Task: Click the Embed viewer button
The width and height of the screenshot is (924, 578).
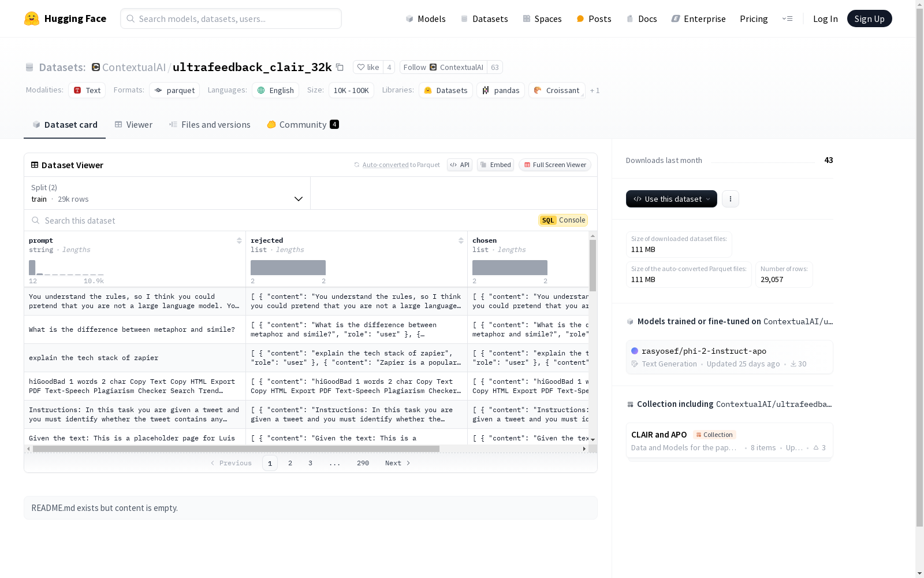Action: pos(495,165)
